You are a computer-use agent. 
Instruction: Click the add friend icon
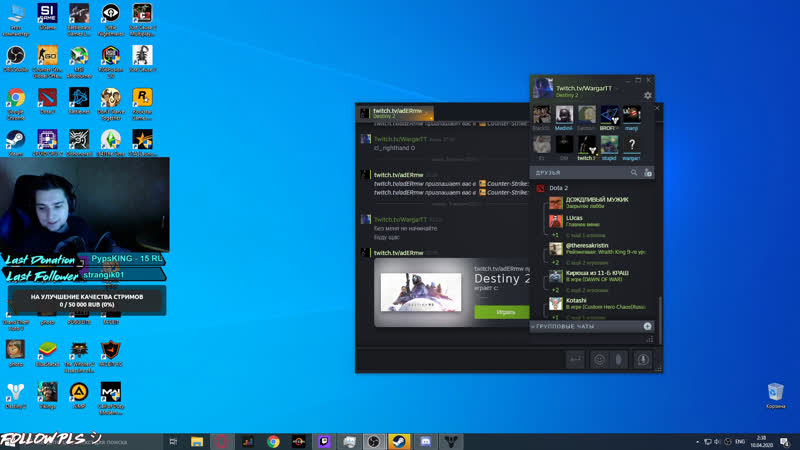point(647,173)
